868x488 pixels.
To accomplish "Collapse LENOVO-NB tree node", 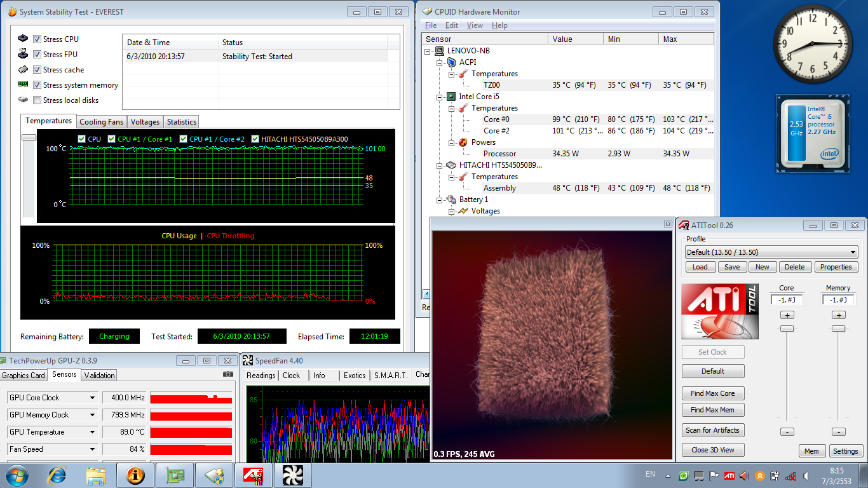I will (x=428, y=51).
